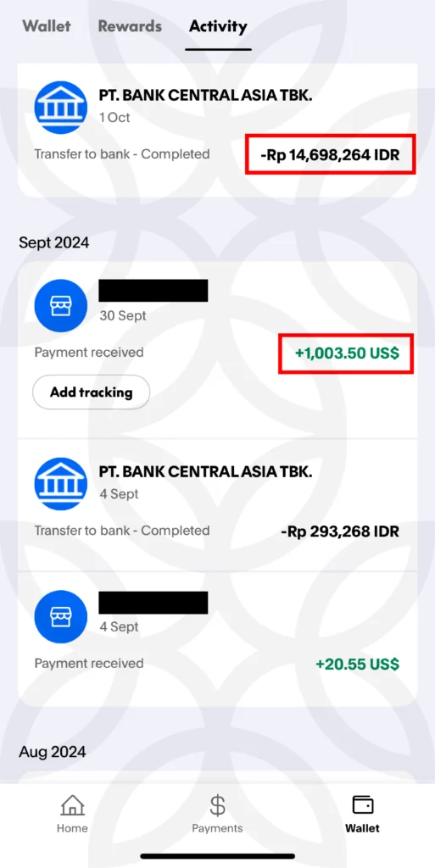The width and height of the screenshot is (435, 868).
Task: Open the -Rp 293,268 IDR transfer amount
Action: tap(340, 532)
